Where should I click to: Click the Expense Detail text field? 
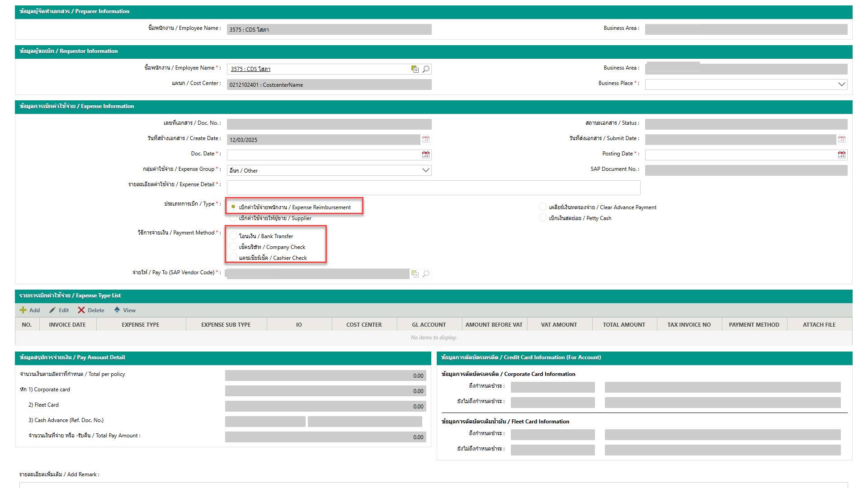point(433,188)
